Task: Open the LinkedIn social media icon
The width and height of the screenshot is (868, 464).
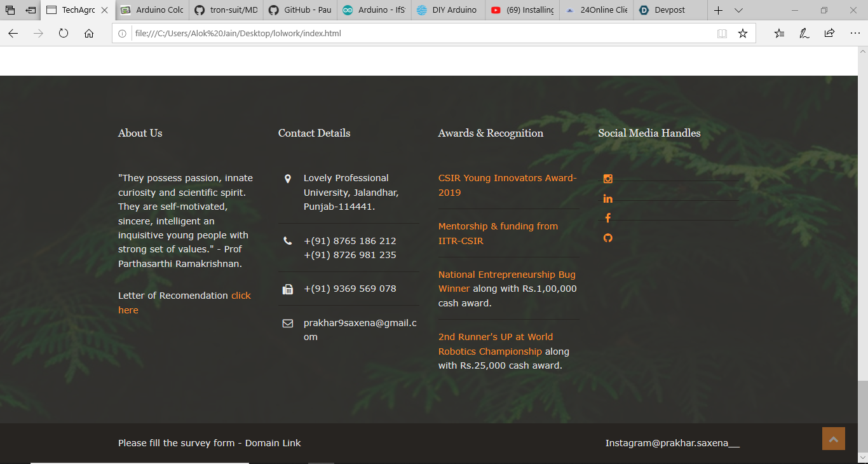Action: pos(607,198)
